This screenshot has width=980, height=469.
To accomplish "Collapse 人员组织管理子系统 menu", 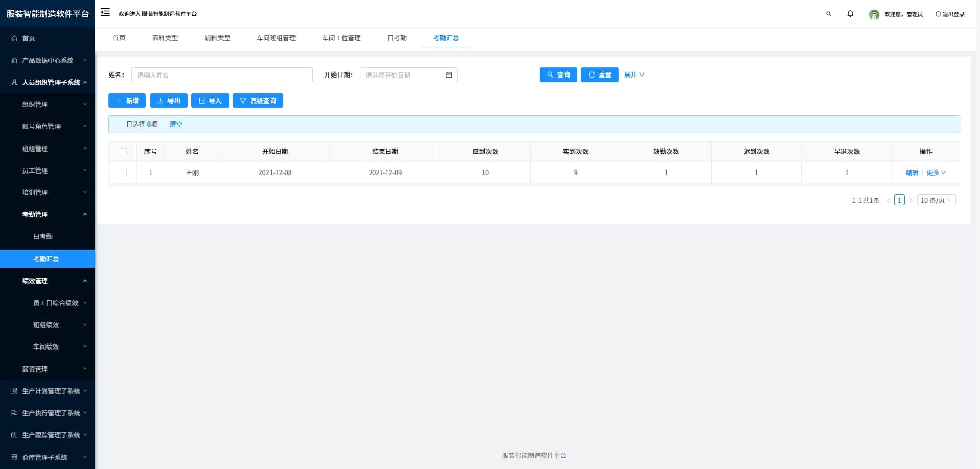I will pos(47,82).
